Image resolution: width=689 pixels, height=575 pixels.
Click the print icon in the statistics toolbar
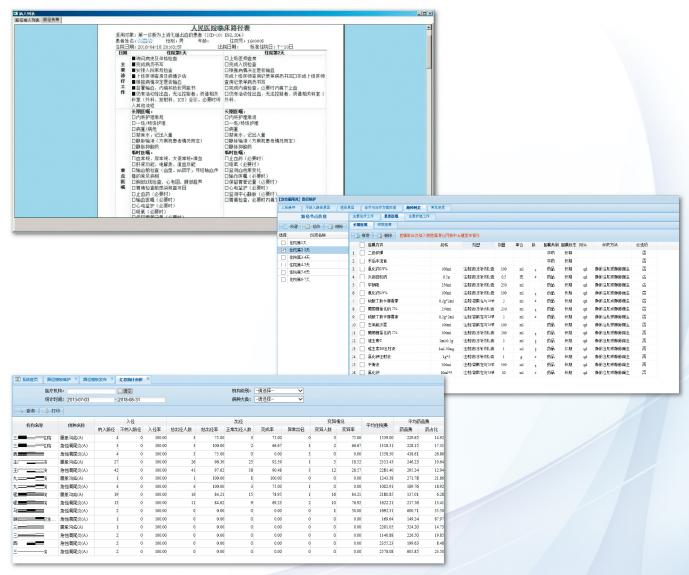pyautogui.click(x=46, y=411)
